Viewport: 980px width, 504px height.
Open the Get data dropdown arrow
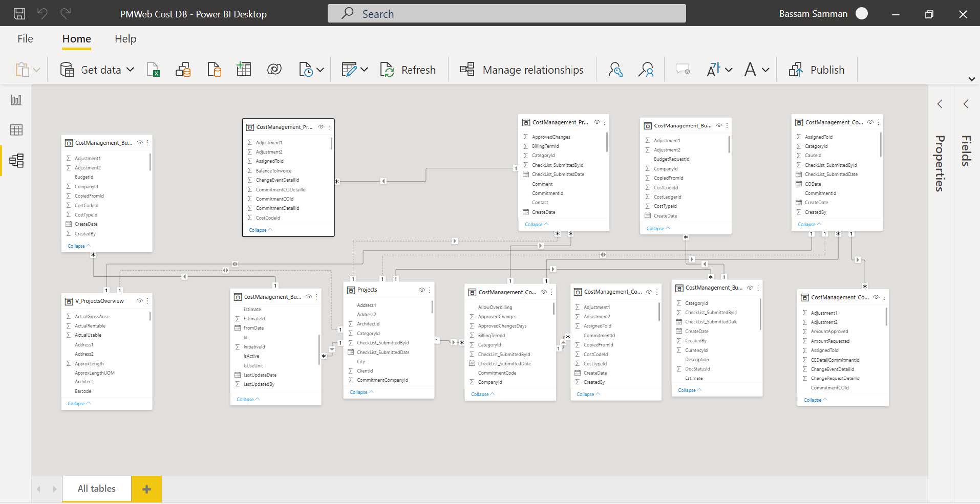[x=130, y=70]
